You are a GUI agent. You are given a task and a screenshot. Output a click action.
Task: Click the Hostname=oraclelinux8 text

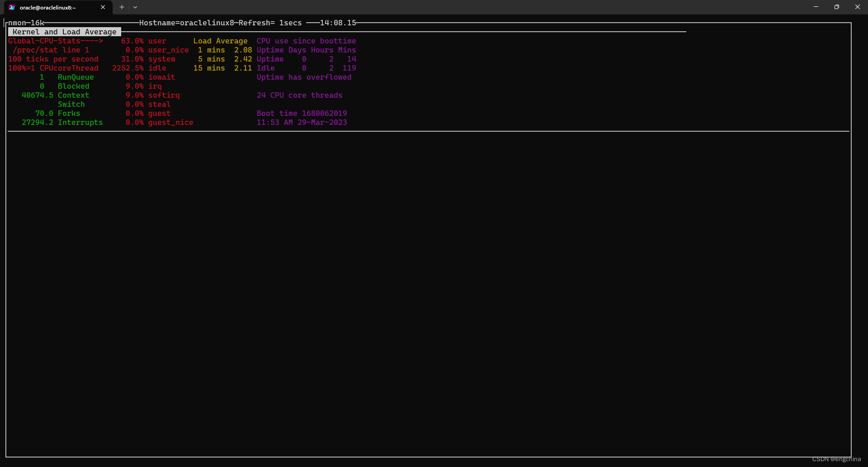(187, 23)
